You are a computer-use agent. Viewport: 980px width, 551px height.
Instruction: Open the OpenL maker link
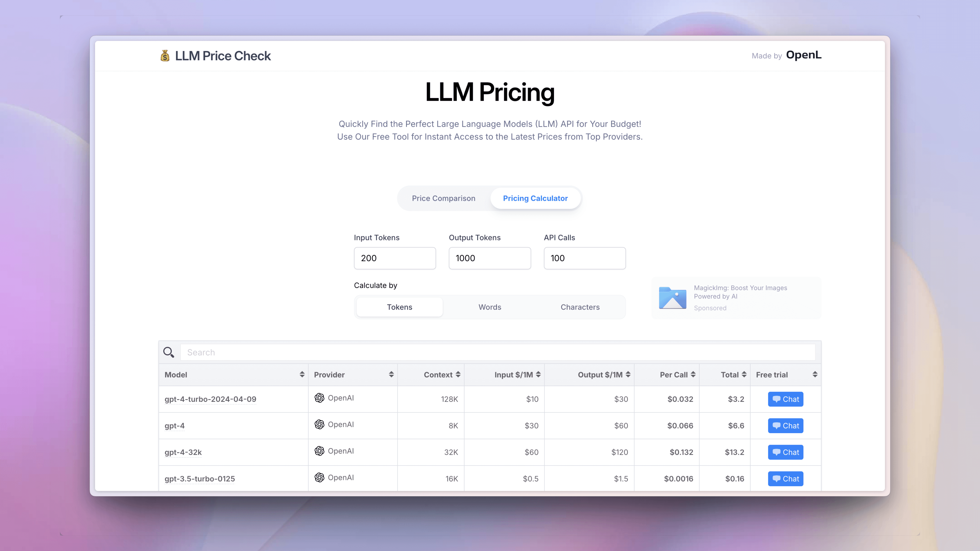tap(803, 55)
